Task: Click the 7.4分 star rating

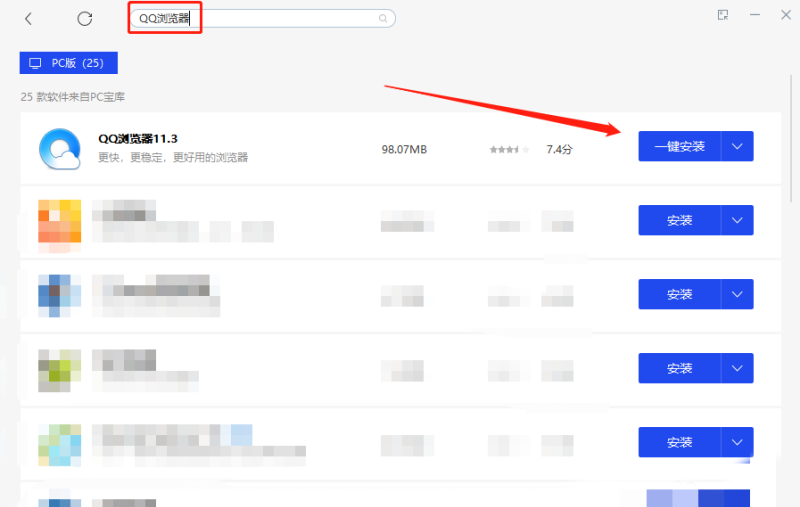Action: pos(510,149)
